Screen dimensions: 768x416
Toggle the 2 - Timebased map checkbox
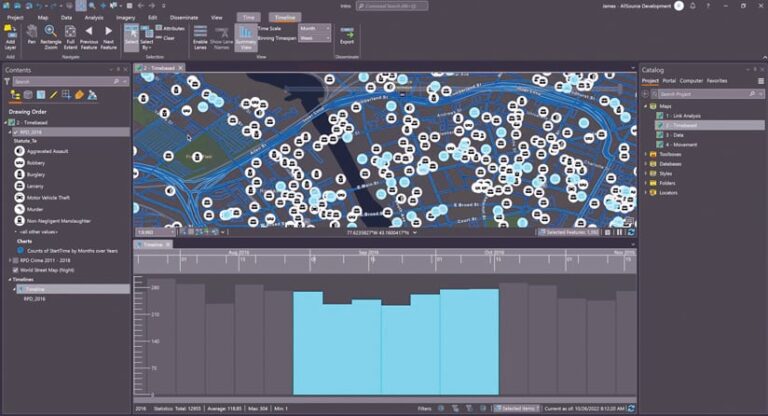click(11, 122)
